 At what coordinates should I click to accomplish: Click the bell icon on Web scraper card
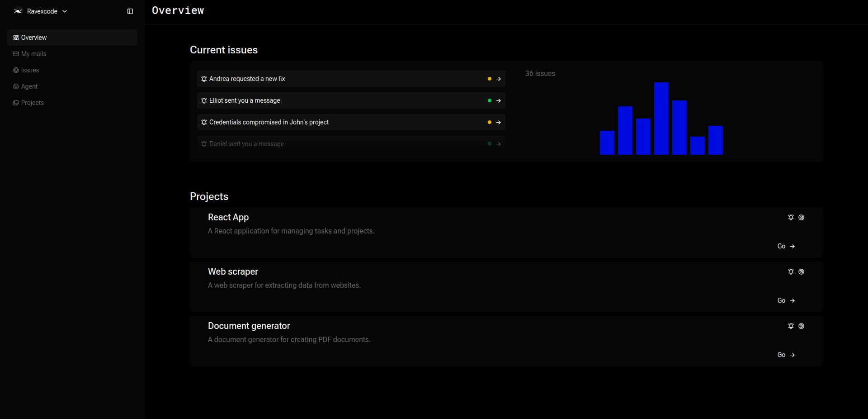pyautogui.click(x=791, y=271)
